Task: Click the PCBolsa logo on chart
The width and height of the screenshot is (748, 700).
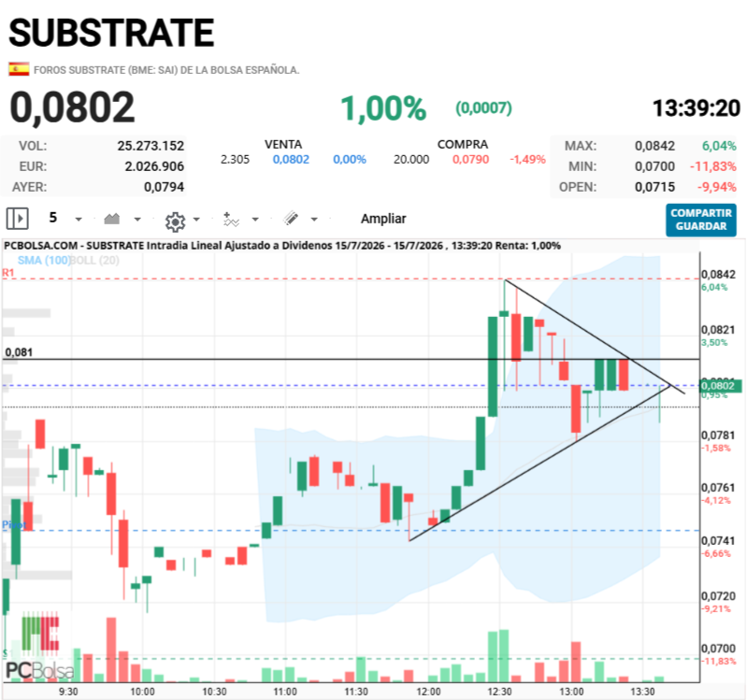Action: 39,647
